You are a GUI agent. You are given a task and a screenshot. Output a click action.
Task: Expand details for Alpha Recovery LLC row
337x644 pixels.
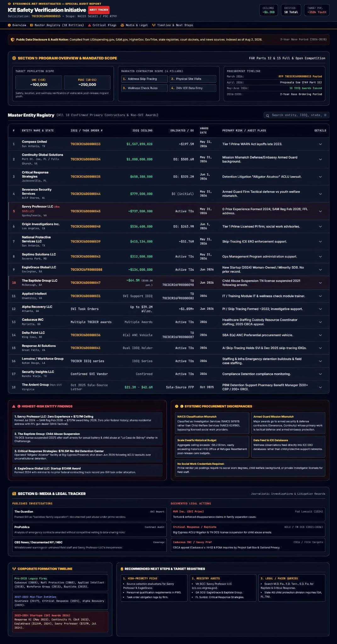click(320, 309)
